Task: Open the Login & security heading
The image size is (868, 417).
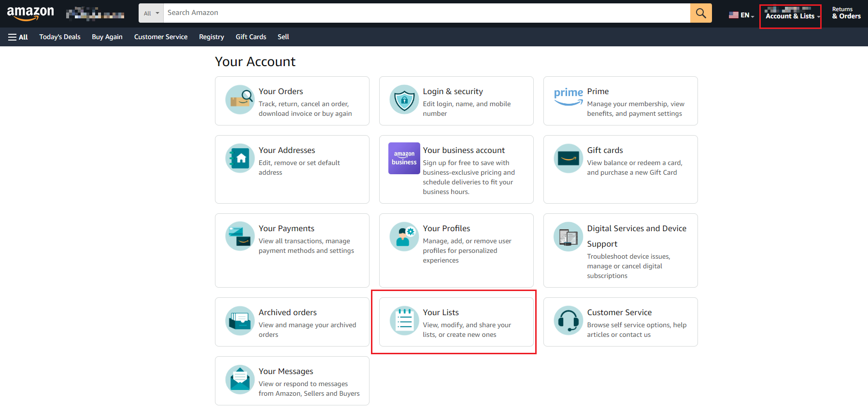Action: click(x=453, y=91)
